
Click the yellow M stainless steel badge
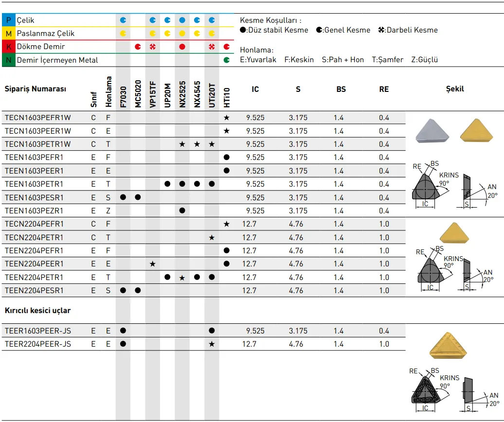8,34
